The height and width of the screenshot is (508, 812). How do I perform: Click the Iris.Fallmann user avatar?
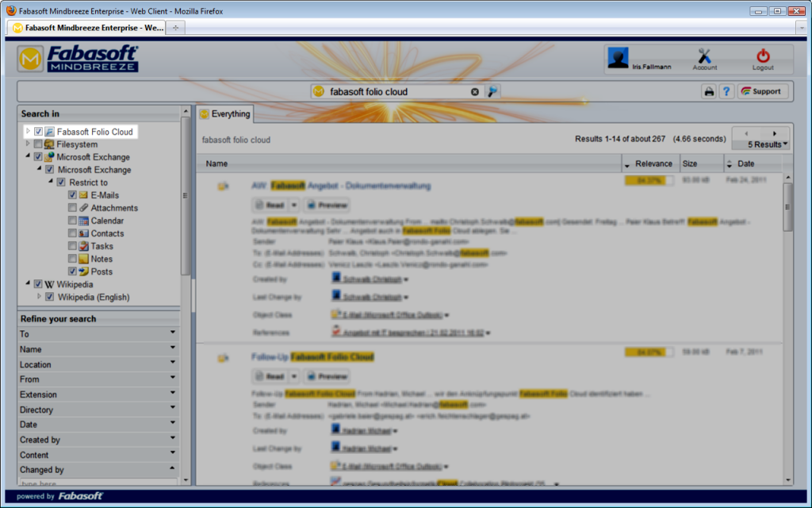coord(618,57)
